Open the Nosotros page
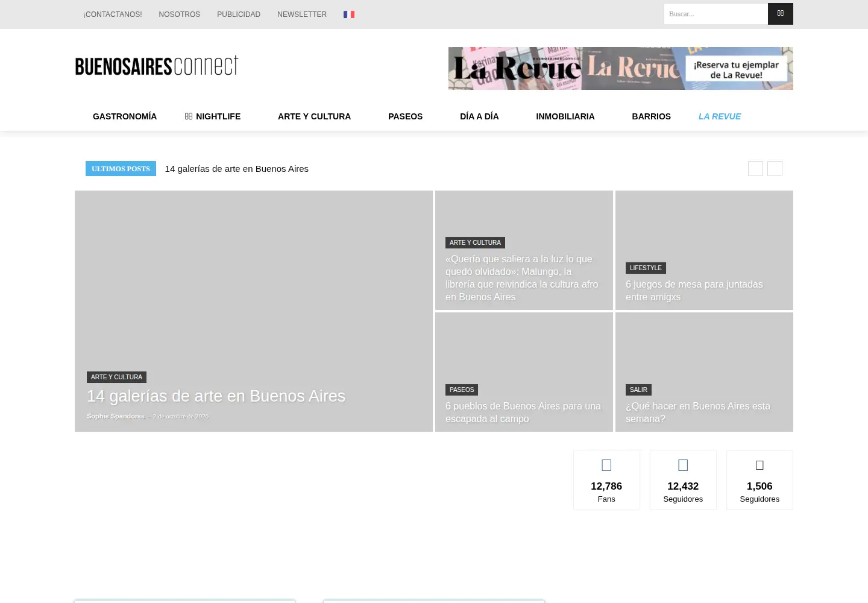Screen dimensions: 868x603 click(x=180, y=14)
